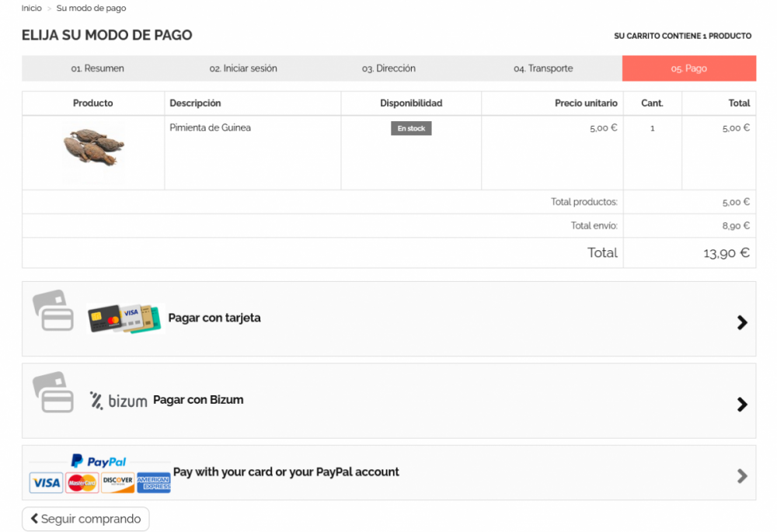Click the Visa card logo under PayPal
This screenshot has width=777, height=532.
(46, 483)
